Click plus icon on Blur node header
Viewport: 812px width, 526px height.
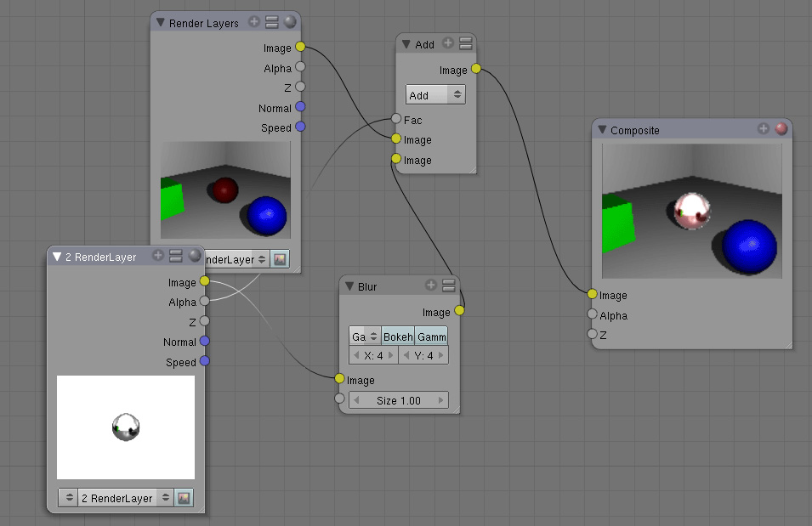430,285
